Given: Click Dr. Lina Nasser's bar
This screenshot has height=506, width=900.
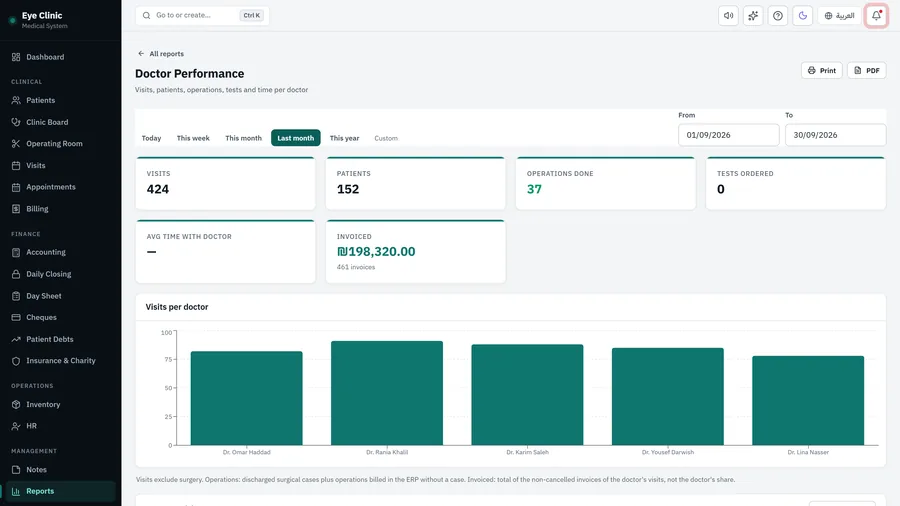Looking at the screenshot, I should click(808, 400).
